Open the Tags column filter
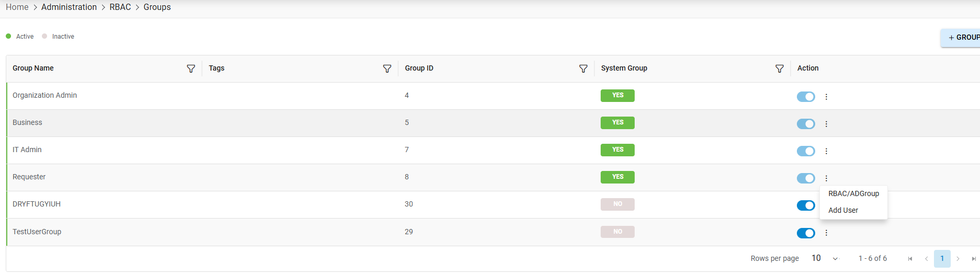 [387, 69]
